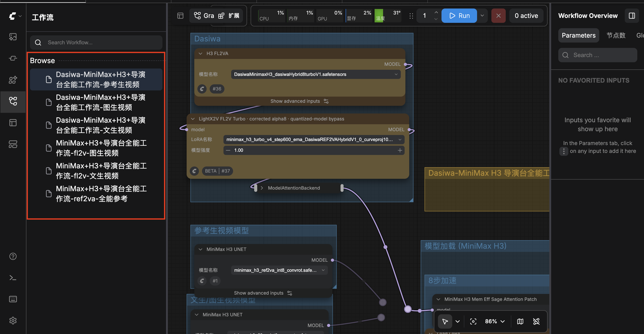Open the Run options dropdown arrow

[482, 16]
